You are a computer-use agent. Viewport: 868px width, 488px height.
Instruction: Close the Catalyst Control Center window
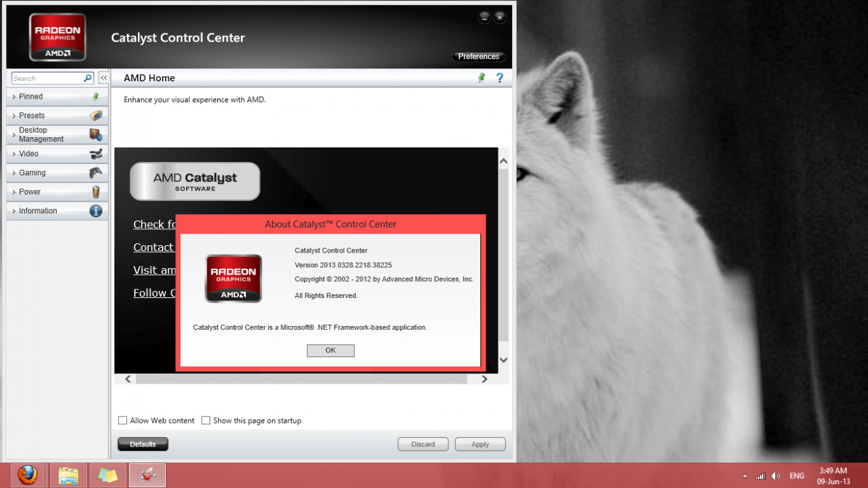point(500,18)
